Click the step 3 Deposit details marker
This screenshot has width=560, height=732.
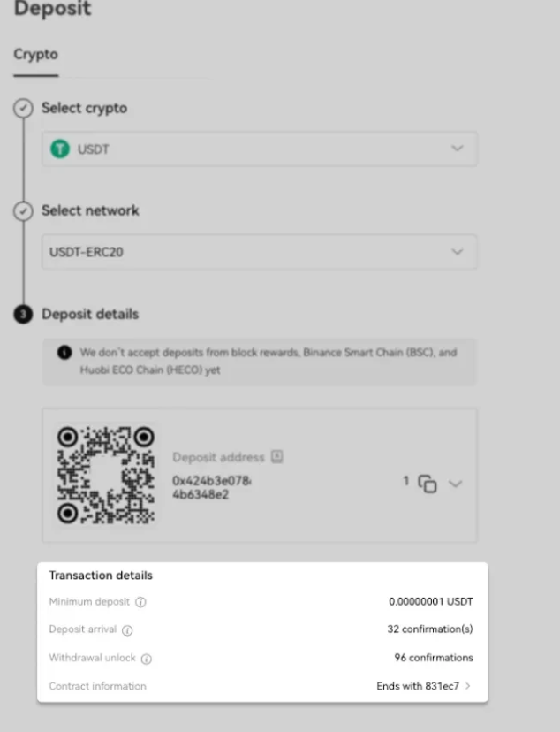pos(24,315)
